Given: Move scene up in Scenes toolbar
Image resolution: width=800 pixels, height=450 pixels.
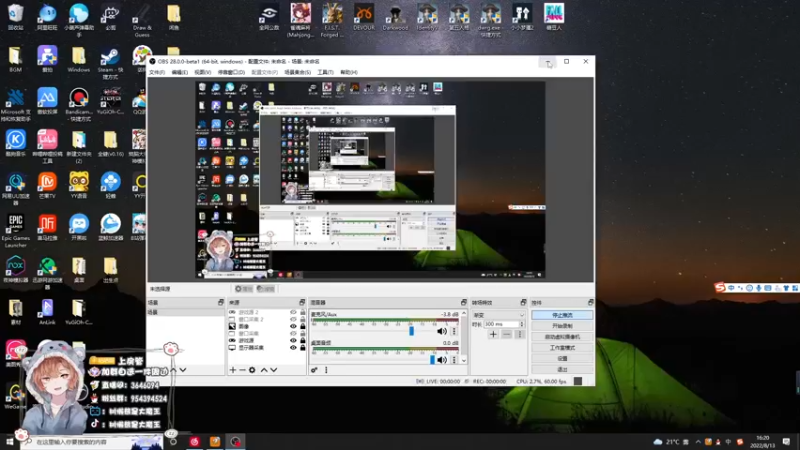Looking at the screenshot, I should pos(173,370).
